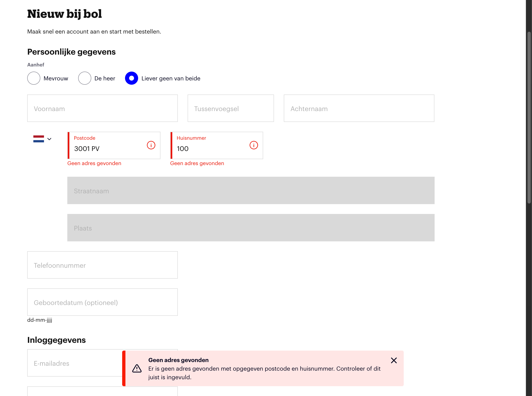This screenshot has width=532, height=396.
Task: Edit the Huisnummer field showing 100
Action: pos(211,148)
